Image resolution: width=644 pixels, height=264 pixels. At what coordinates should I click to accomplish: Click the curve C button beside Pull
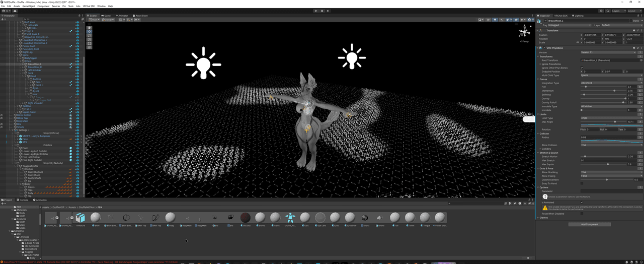[640, 87]
